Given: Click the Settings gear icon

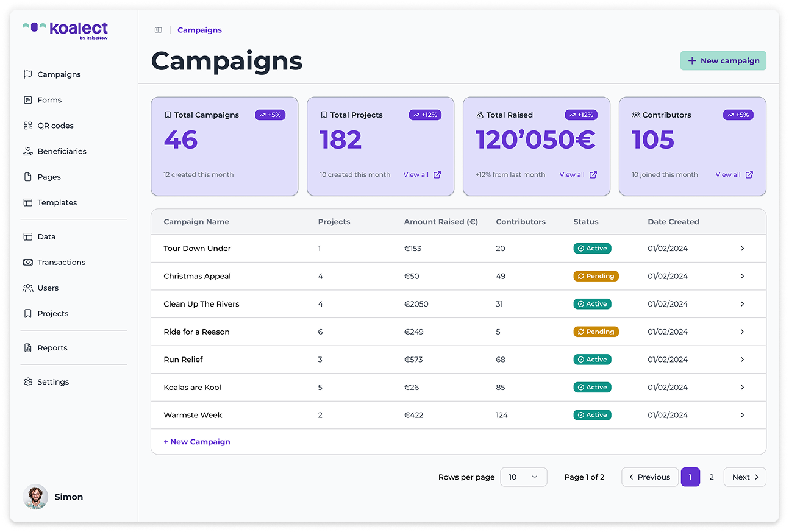Looking at the screenshot, I should (27, 382).
